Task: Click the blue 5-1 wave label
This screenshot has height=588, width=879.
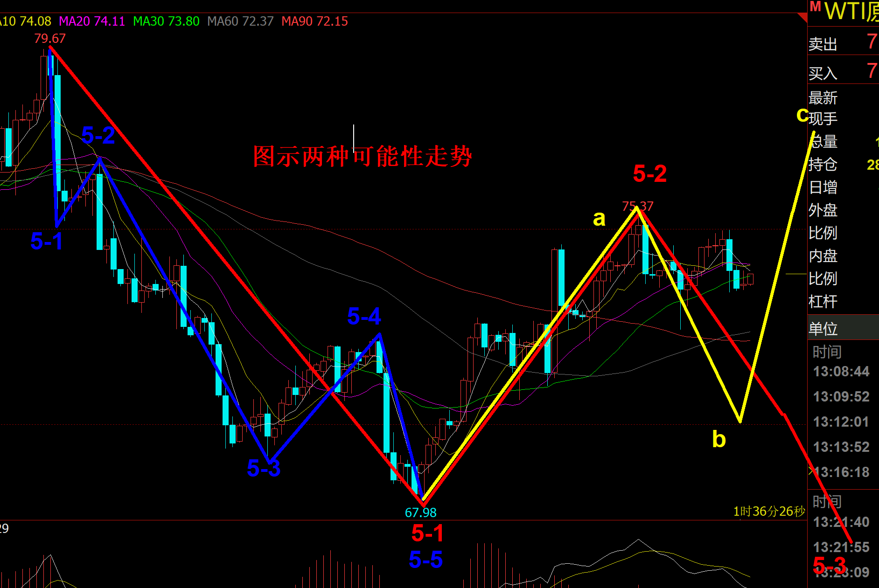Action: coord(46,241)
